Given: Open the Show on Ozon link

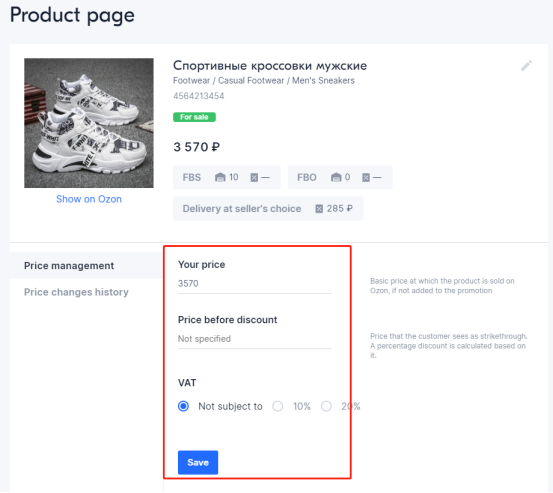Looking at the screenshot, I should pos(89,199).
